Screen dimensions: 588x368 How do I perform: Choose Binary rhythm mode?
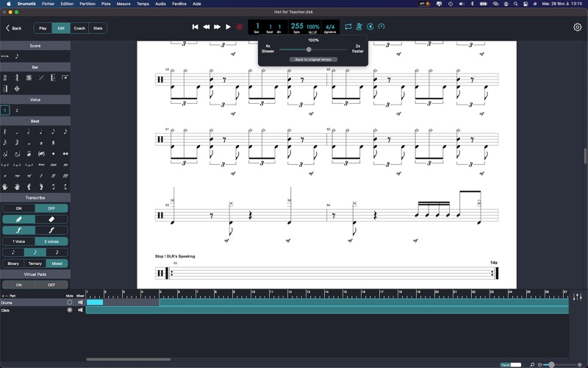[x=13, y=263]
